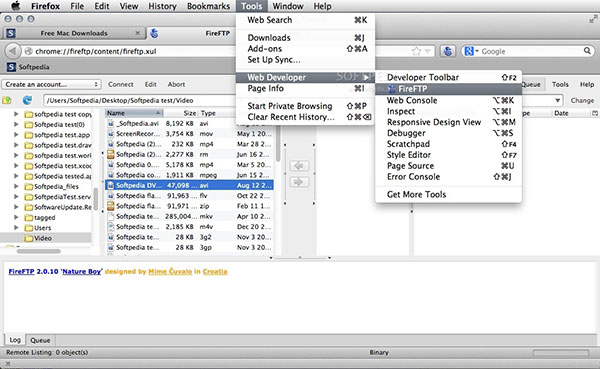Viewport: 600px width, 369px height.
Task: Click the browser back arrow button
Action: [x=13, y=51]
